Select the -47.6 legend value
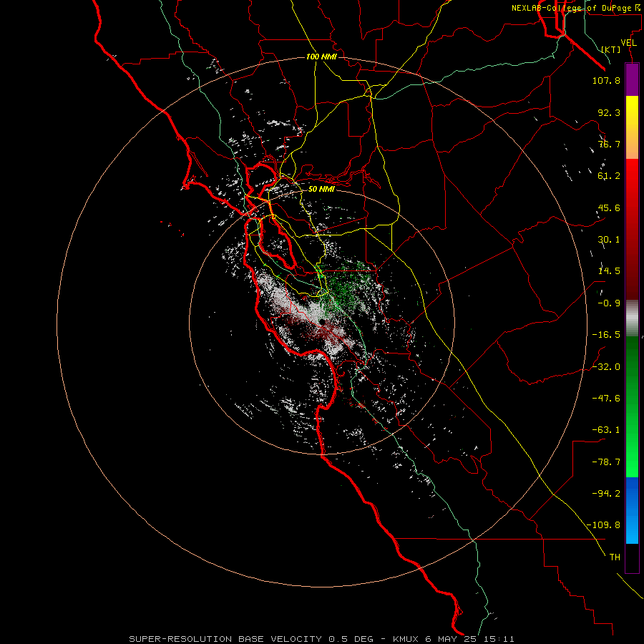 606,399
